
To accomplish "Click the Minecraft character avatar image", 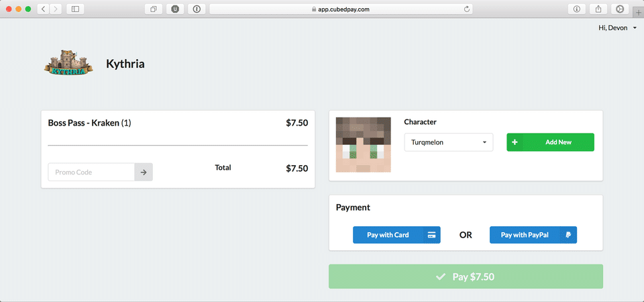I will pyautogui.click(x=364, y=145).
